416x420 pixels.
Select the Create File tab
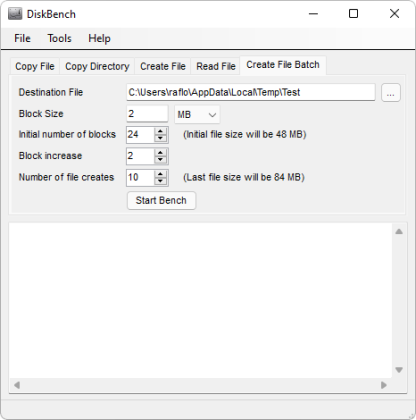coord(163,66)
